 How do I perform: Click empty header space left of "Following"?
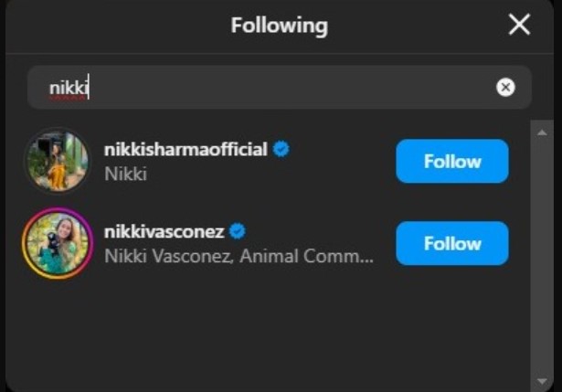pyautogui.click(x=110, y=26)
